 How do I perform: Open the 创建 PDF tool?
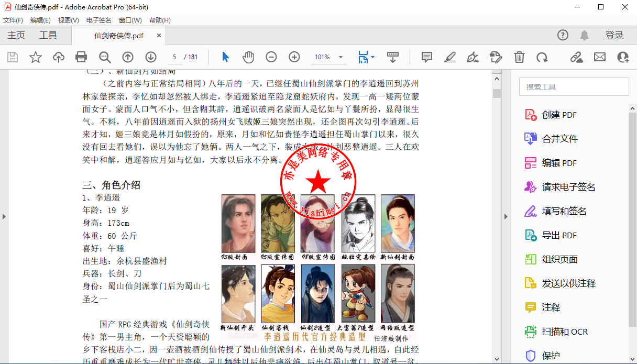(559, 115)
